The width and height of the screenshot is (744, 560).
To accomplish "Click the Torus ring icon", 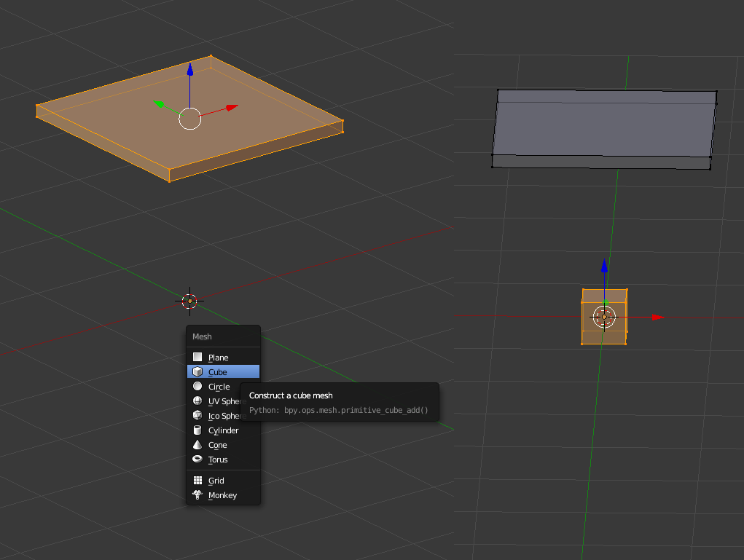I will [197, 460].
